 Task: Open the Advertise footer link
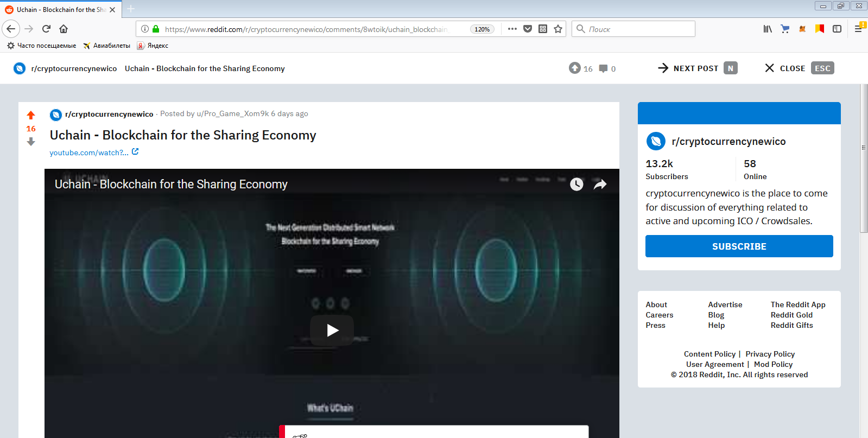725,304
